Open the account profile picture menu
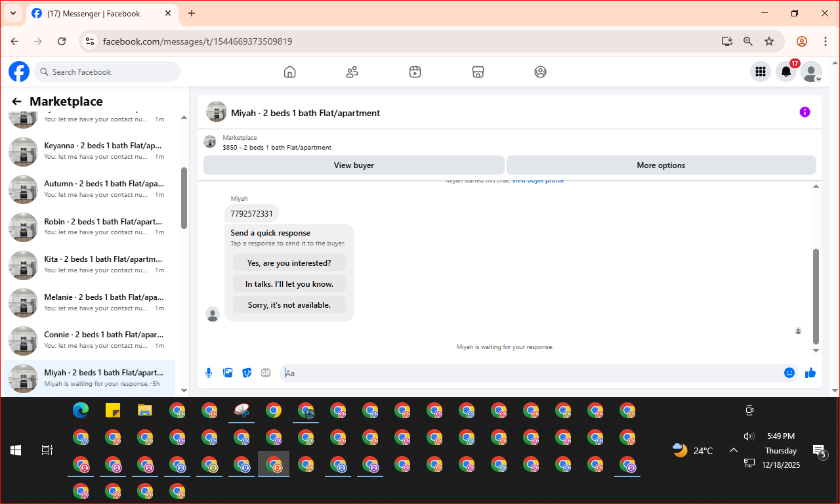Screen dimensions: 840x504 click(x=812, y=72)
